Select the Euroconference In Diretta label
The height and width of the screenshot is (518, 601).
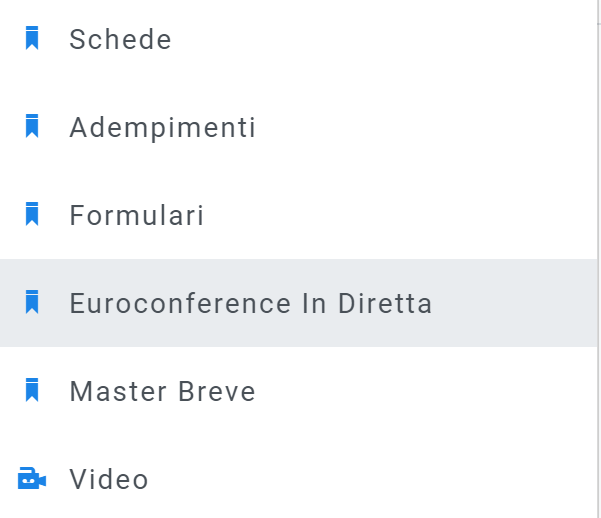tap(250, 304)
